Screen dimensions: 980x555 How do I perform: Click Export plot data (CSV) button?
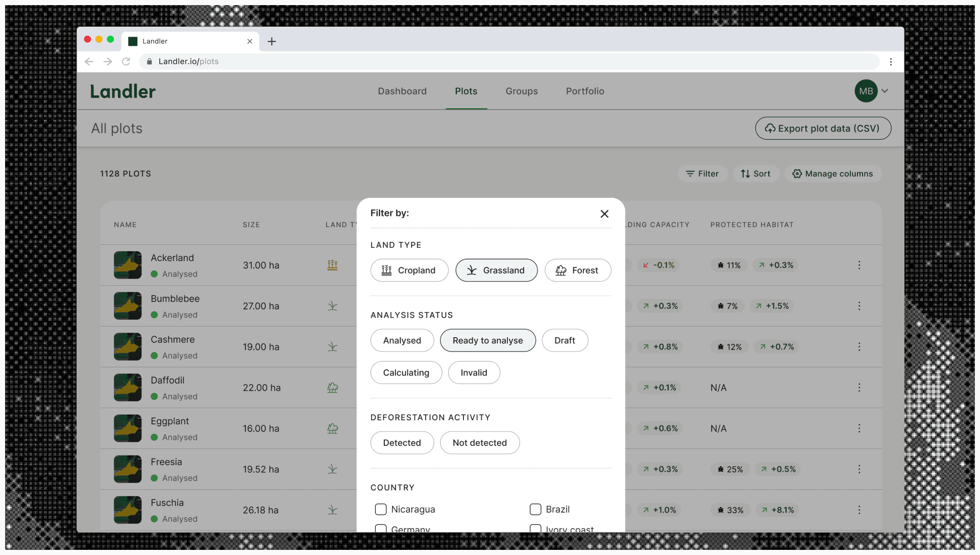pyautogui.click(x=823, y=129)
